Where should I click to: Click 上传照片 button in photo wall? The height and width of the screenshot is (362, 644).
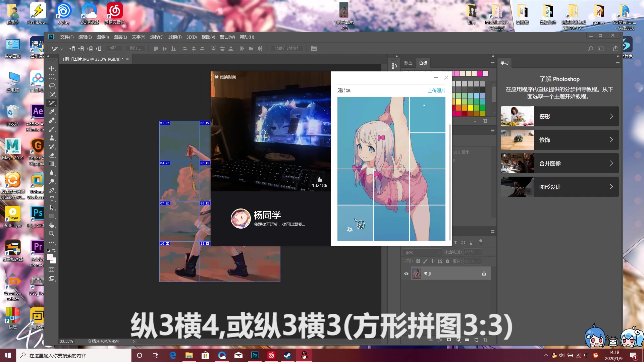[x=437, y=90]
